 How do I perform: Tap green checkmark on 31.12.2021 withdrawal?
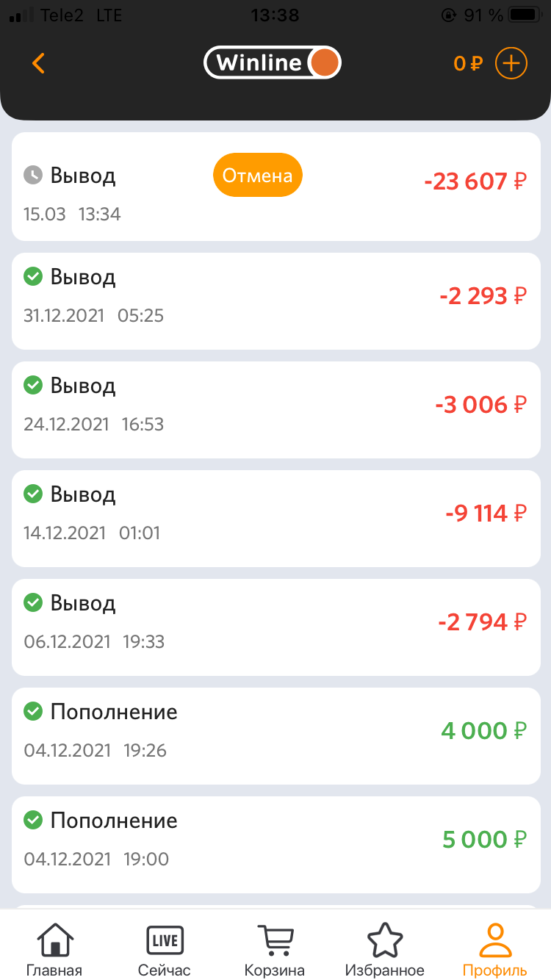(33, 277)
